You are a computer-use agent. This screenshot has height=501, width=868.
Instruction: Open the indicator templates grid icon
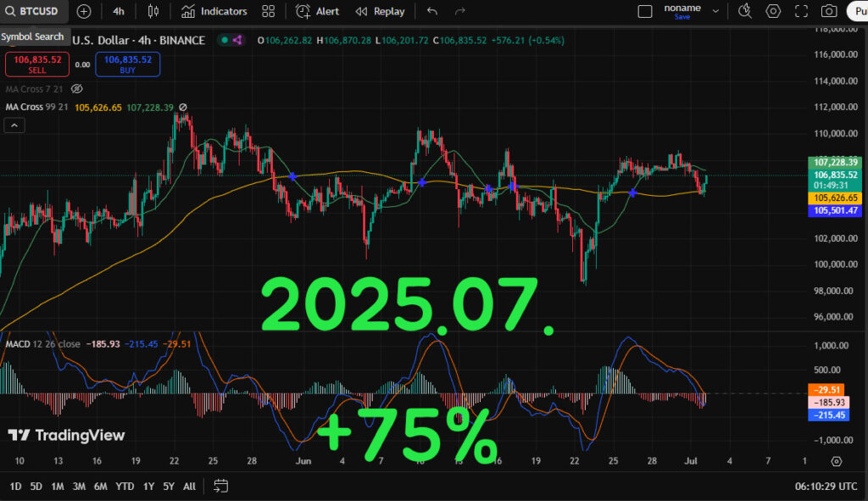[268, 11]
